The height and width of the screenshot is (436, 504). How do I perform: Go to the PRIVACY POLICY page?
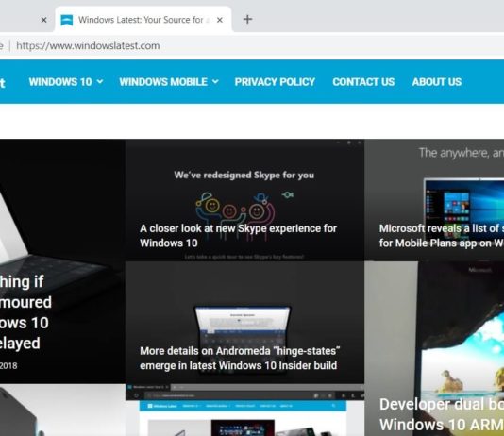(x=275, y=82)
